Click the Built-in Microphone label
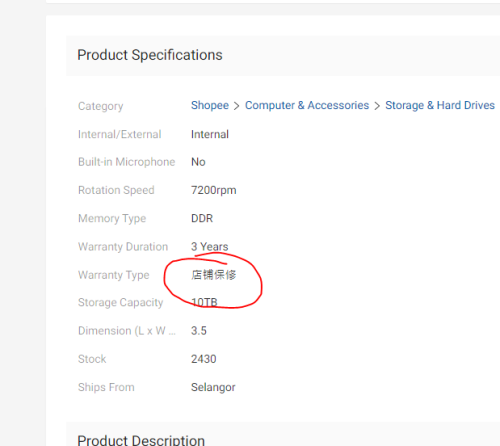The image size is (500, 446). point(127,162)
